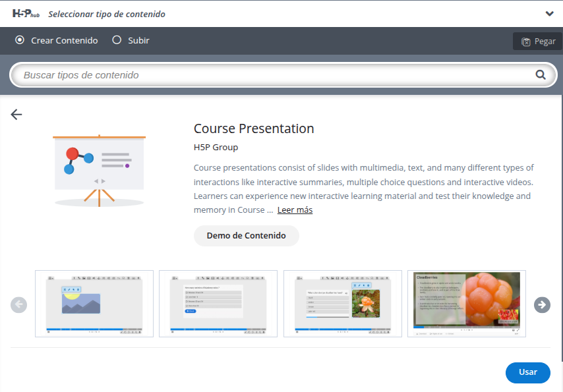Open the Cloudberries slide screenshot
563x392 pixels.
[466, 304]
